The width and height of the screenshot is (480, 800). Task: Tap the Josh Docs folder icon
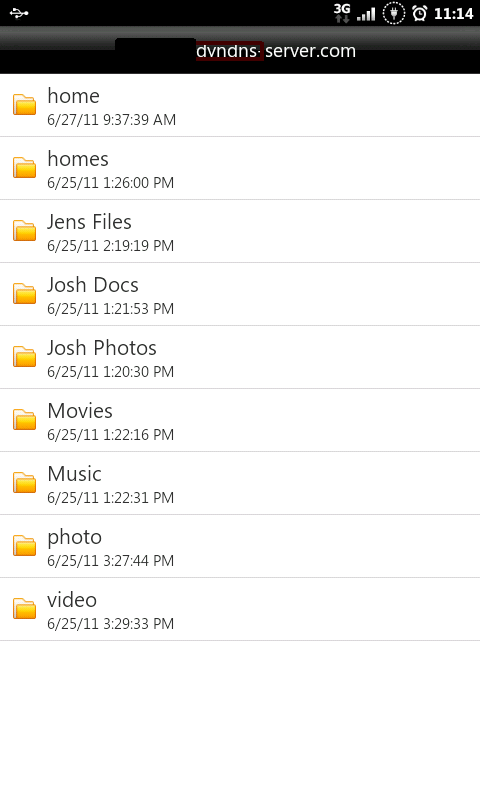point(24,293)
